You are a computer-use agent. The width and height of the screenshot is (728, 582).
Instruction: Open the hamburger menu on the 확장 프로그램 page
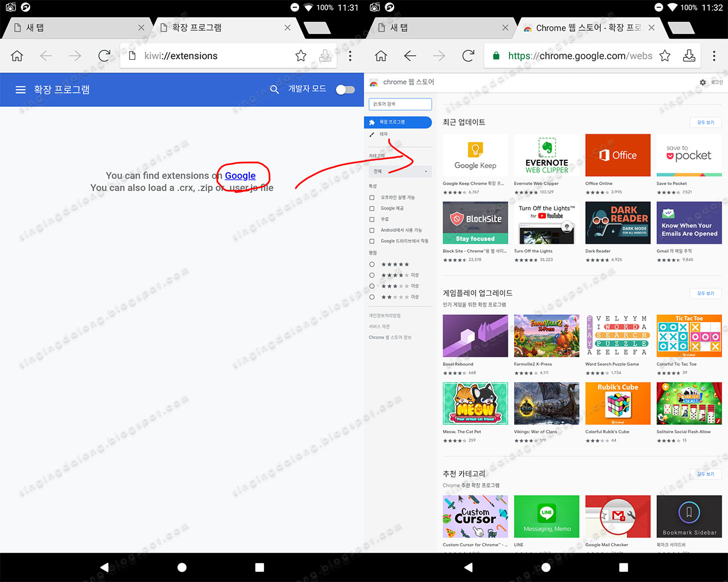click(20, 89)
